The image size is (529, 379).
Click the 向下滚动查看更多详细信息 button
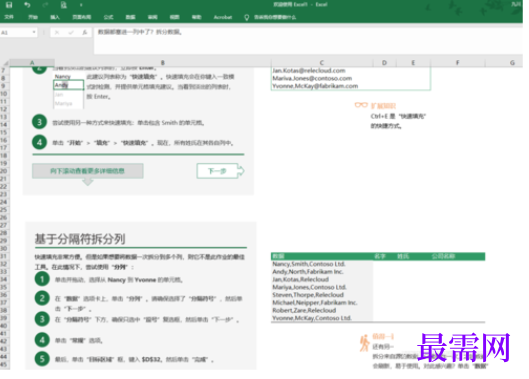(88, 171)
